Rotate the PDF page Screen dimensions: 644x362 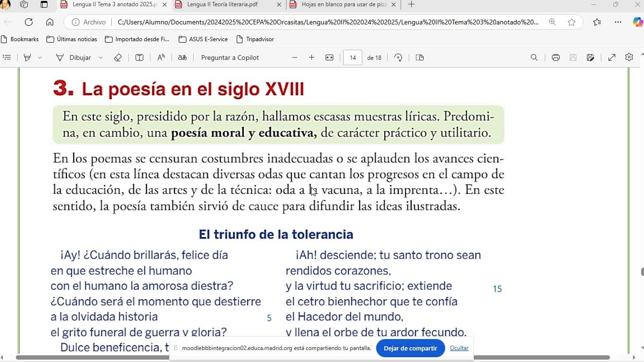click(398, 57)
